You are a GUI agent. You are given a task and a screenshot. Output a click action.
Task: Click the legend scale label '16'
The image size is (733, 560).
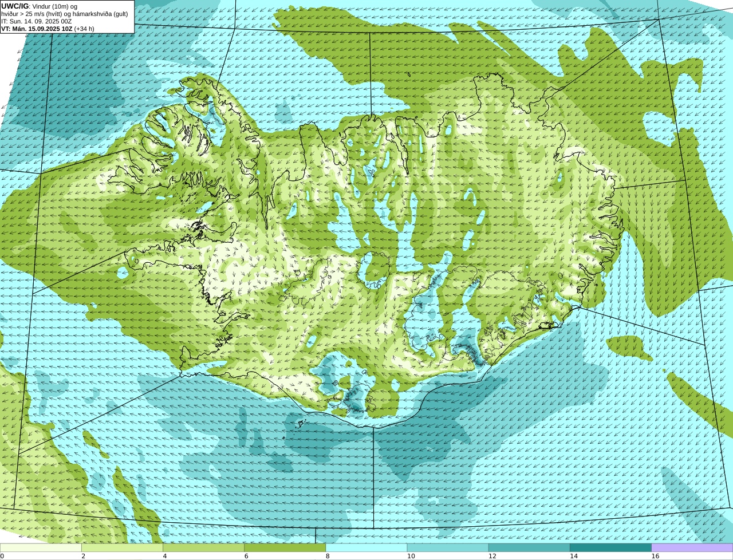pos(655,556)
